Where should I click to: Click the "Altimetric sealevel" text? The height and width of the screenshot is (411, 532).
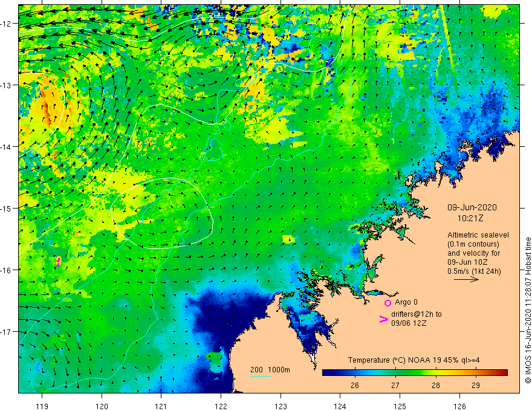[478, 235]
